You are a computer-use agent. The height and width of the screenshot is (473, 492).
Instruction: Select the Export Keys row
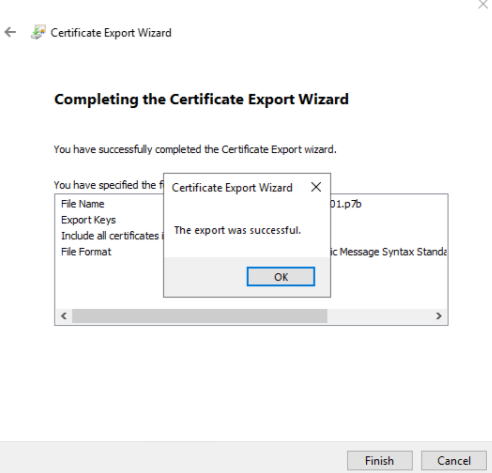(251, 220)
